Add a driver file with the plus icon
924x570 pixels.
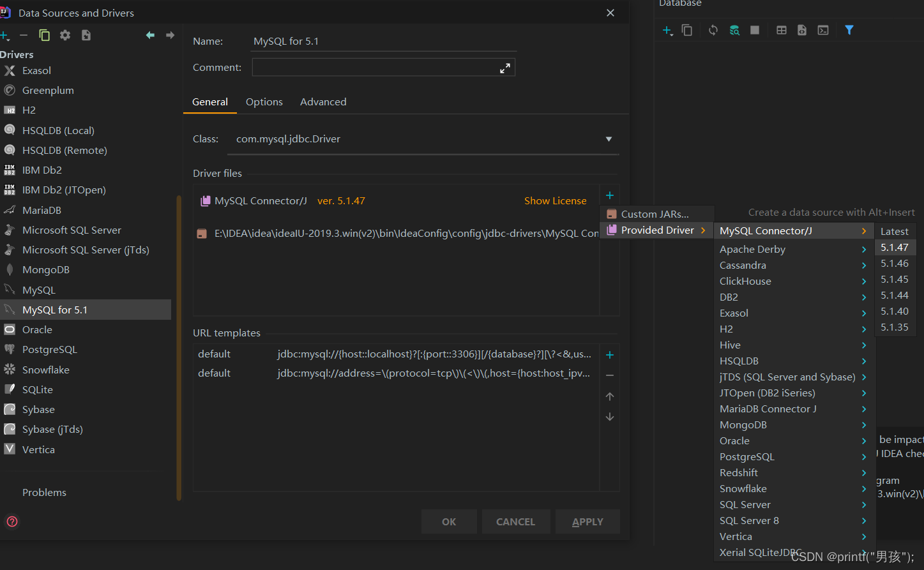[610, 195]
